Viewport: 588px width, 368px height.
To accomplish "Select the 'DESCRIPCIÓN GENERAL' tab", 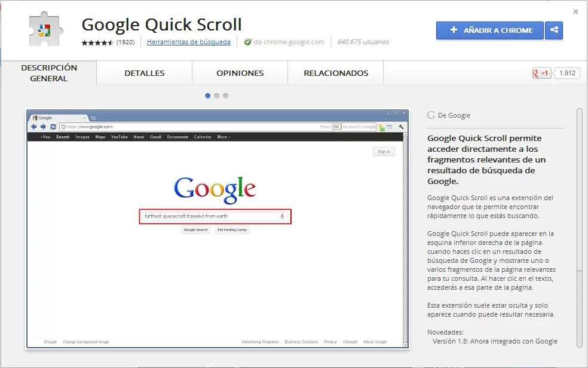I will [49, 73].
